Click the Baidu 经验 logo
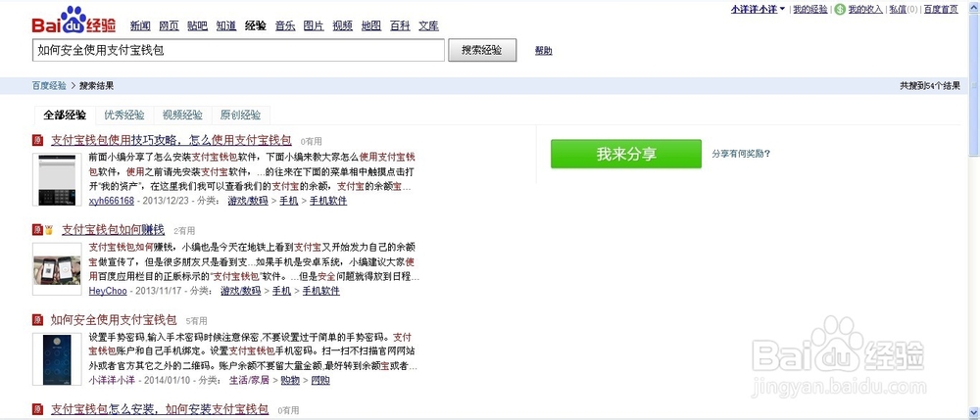Screen dimensions: 980x420 tap(73, 20)
